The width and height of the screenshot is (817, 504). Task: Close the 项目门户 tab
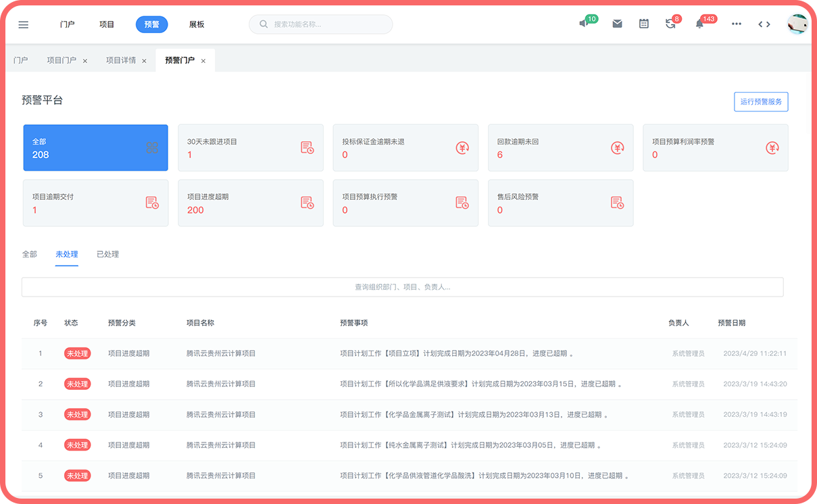coord(85,61)
